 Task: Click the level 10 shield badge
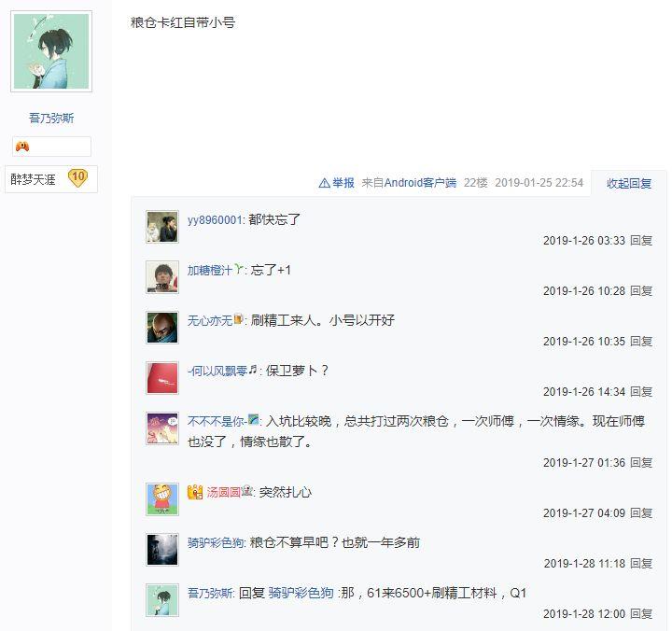coord(78,178)
